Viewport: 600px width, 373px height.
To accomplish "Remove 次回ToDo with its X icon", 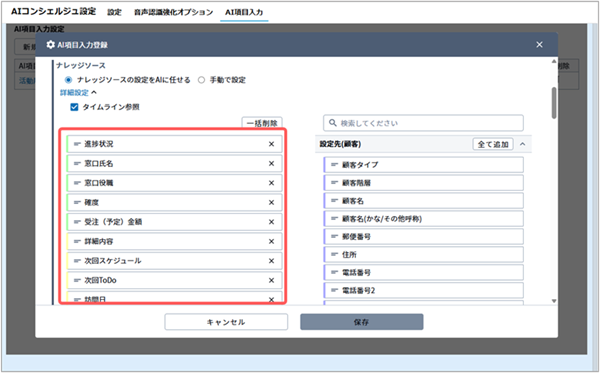I will [x=271, y=280].
